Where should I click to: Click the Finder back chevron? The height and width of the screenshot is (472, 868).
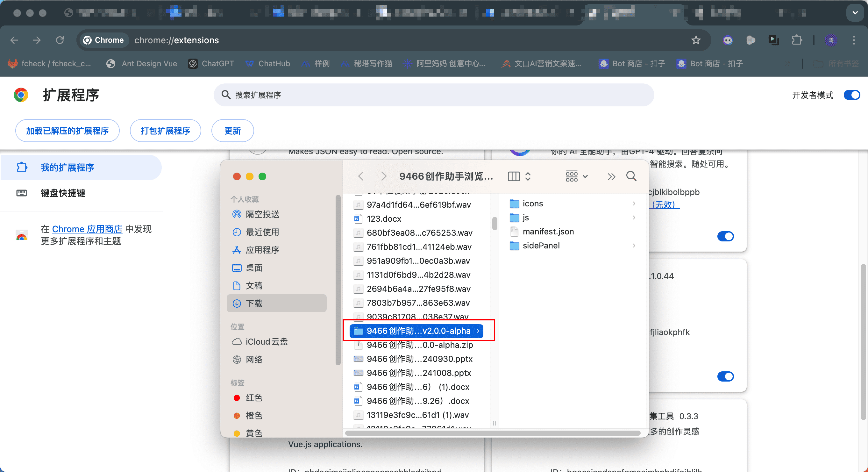(361, 176)
